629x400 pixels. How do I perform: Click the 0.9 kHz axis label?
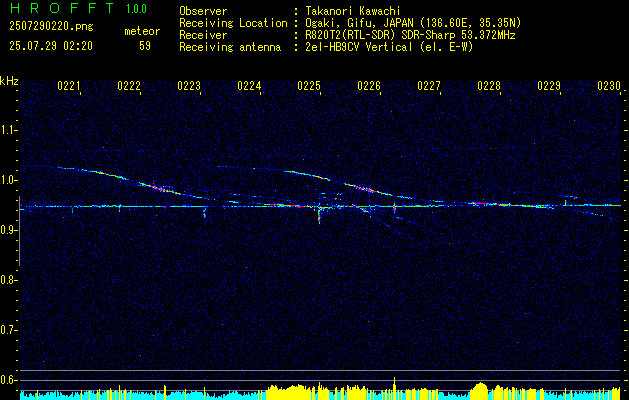coord(8,230)
